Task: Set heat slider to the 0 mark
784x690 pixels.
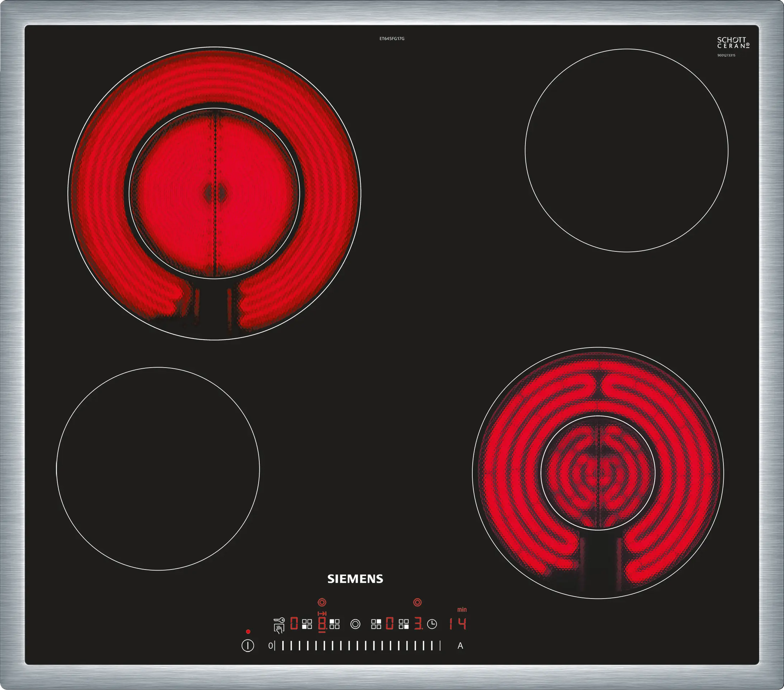Action: tap(271, 646)
